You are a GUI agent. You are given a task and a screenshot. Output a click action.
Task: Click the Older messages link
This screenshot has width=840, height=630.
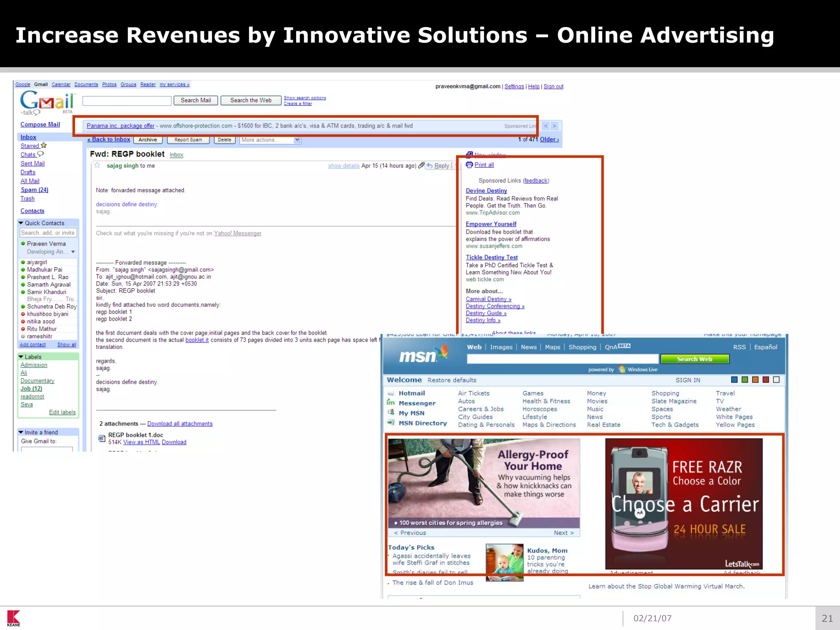tap(549, 139)
